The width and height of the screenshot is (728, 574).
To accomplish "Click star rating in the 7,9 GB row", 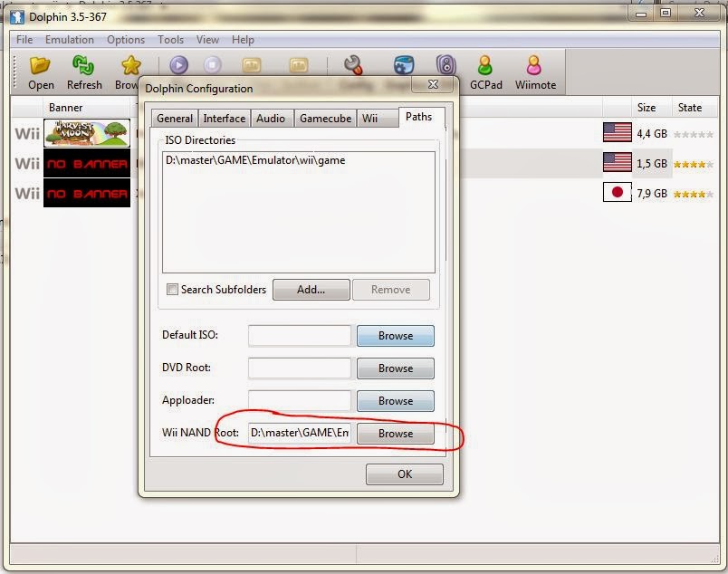I will (x=694, y=194).
